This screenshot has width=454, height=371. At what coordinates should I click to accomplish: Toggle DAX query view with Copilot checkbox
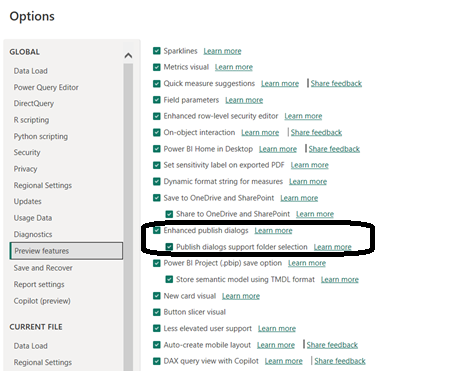[157, 361]
